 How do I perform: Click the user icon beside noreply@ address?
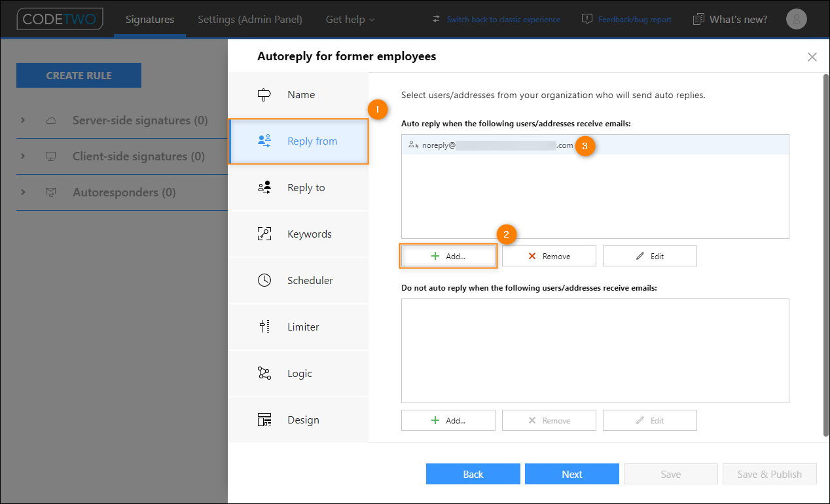pyautogui.click(x=413, y=145)
